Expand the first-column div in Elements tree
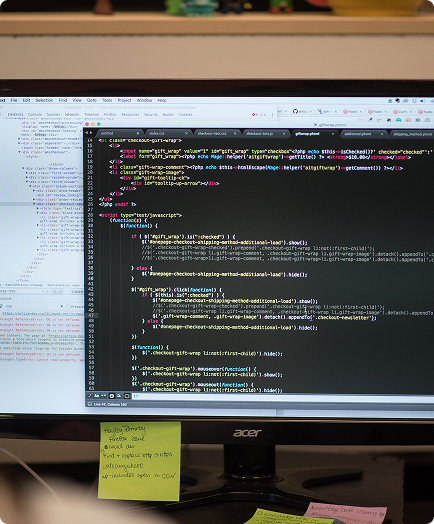The height and width of the screenshot is (524, 434). (x=27, y=173)
